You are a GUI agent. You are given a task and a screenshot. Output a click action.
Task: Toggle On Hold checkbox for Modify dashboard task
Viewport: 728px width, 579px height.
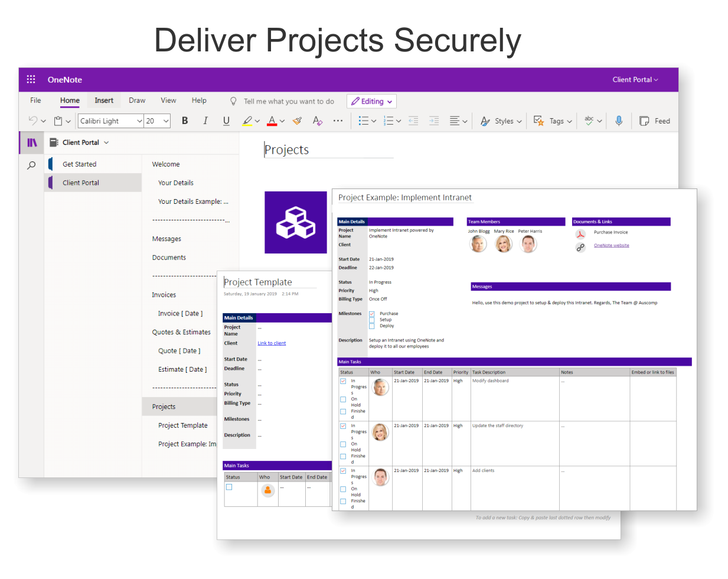(x=343, y=399)
